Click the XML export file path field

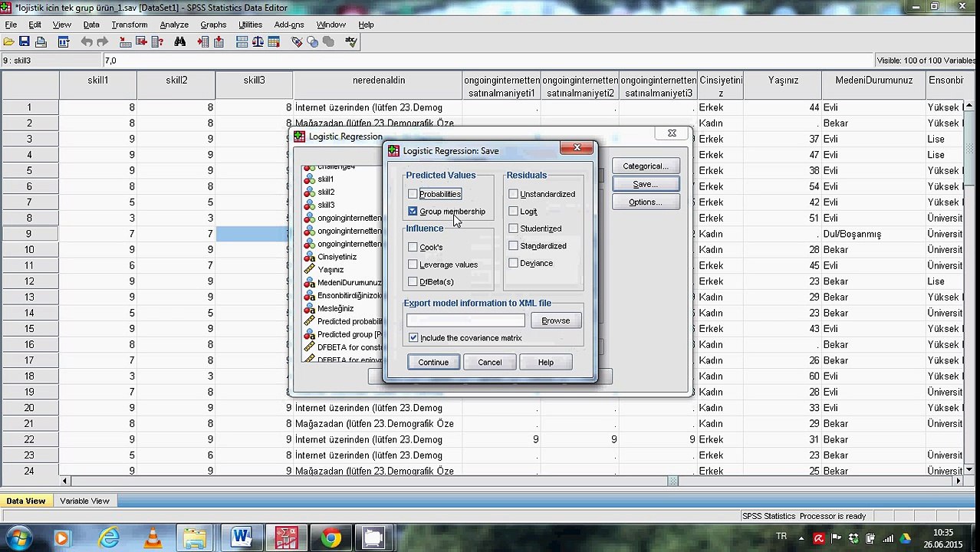[465, 320]
